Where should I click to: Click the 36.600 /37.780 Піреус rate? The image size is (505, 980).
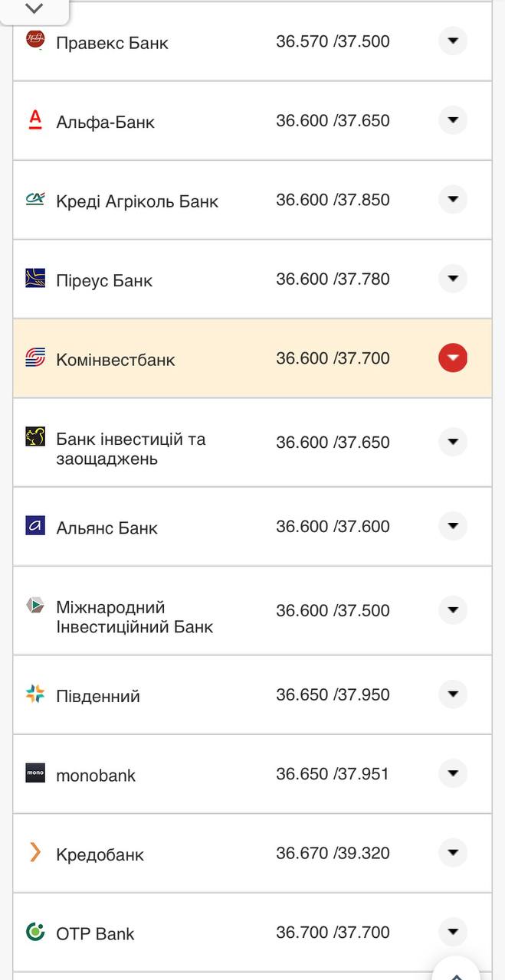click(x=332, y=279)
